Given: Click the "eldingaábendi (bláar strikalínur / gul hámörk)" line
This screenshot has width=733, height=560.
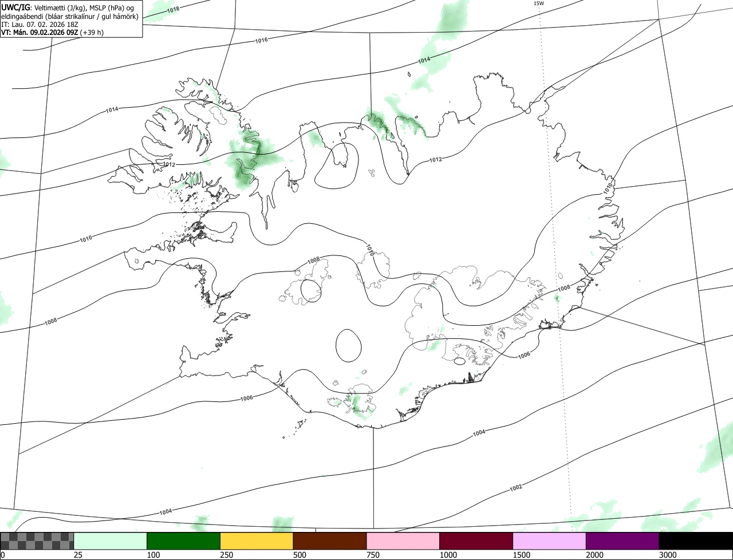Looking at the screenshot, I should (x=70, y=16).
